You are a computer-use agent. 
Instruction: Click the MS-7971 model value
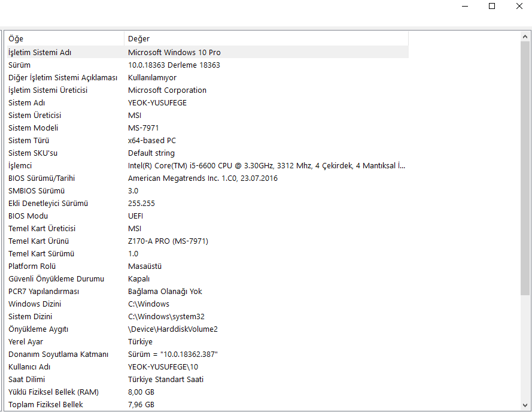tap(143, 128)
